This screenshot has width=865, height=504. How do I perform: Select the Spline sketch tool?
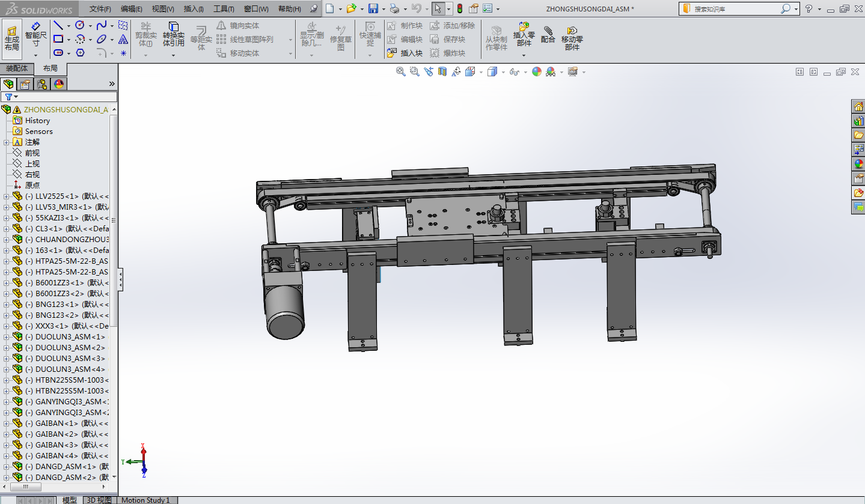click(x=101, y=25)
